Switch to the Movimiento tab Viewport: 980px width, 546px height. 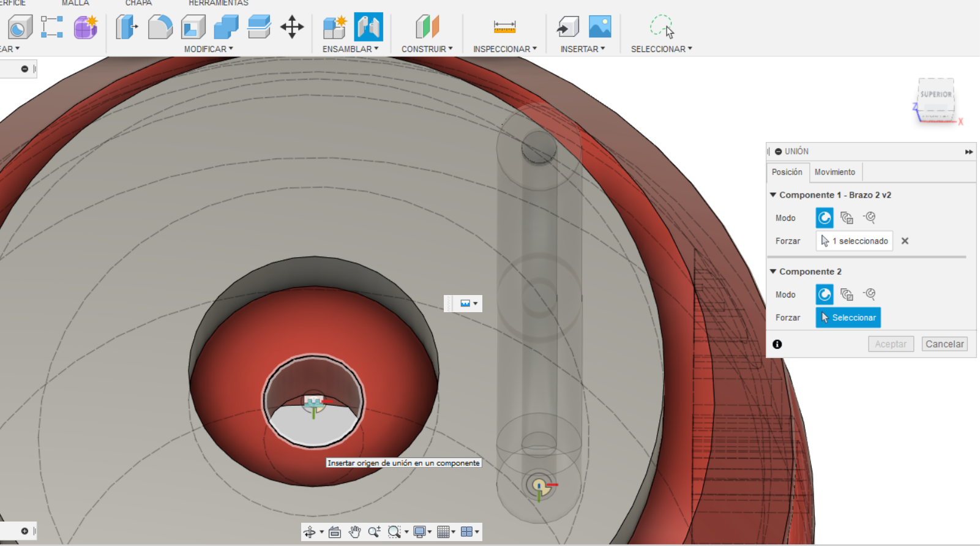pos(835,172)
